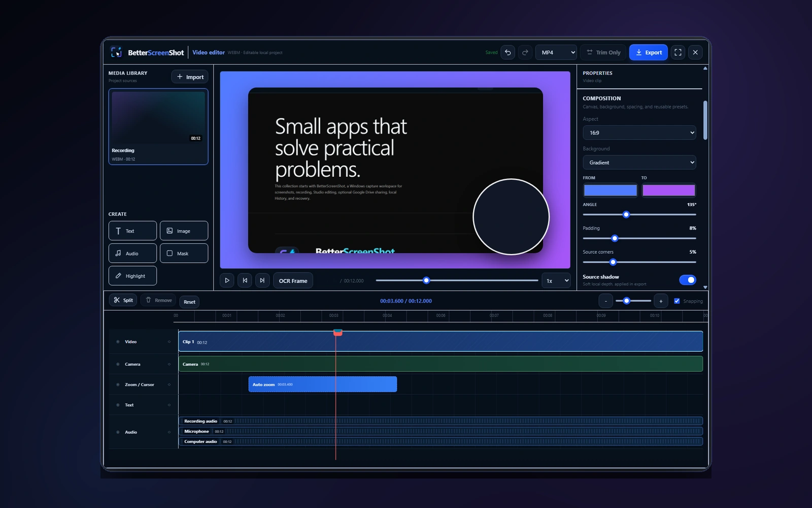Click the diamond icon on Text track

(169, 405)
